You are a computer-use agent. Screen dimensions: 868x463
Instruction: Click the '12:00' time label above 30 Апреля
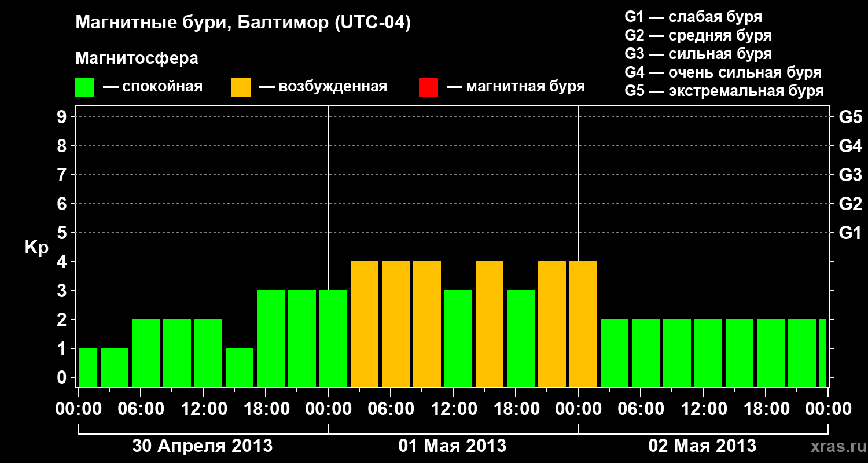click(203, 409)
